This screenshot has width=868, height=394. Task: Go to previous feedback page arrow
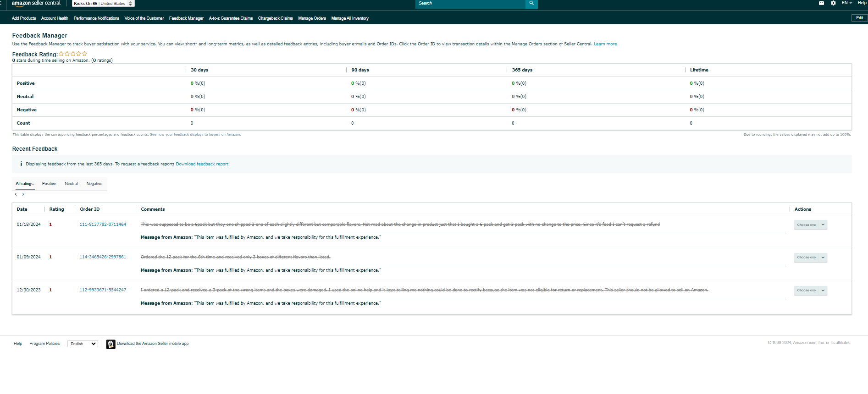coord(16,194)
